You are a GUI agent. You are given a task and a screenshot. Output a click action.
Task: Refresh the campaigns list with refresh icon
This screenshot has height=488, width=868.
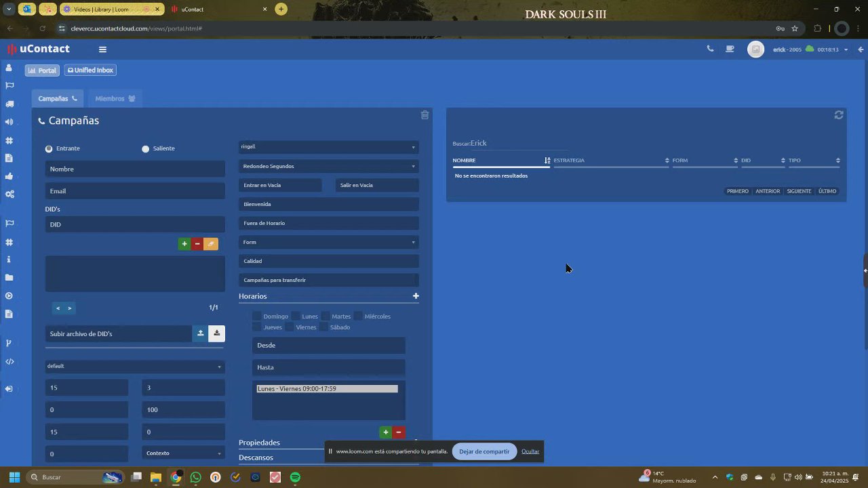click(x=839, y=115)
